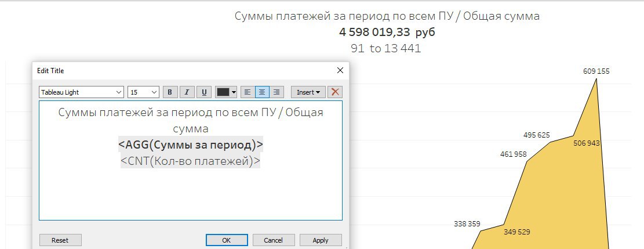Click the 349 529 chart label
644x249 pixels.
[x=516, y=232]
